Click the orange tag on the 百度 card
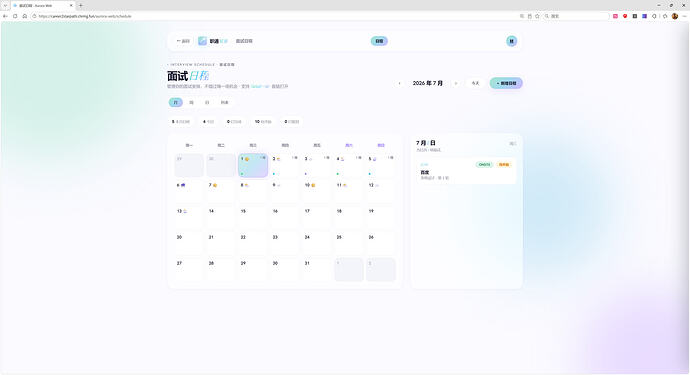Screen dimensions: 690x375 coord(504,165)
